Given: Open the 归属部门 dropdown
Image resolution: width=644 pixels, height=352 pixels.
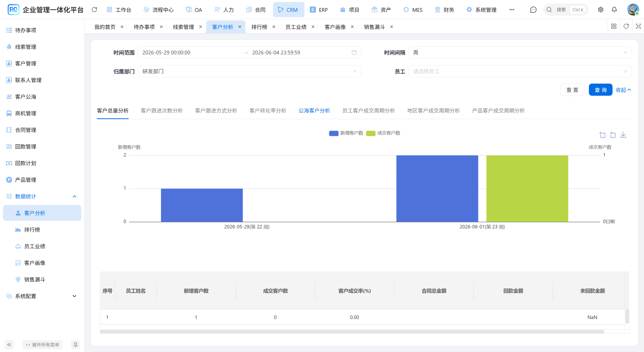Looking at the screenshot, I should click(249, 71).
